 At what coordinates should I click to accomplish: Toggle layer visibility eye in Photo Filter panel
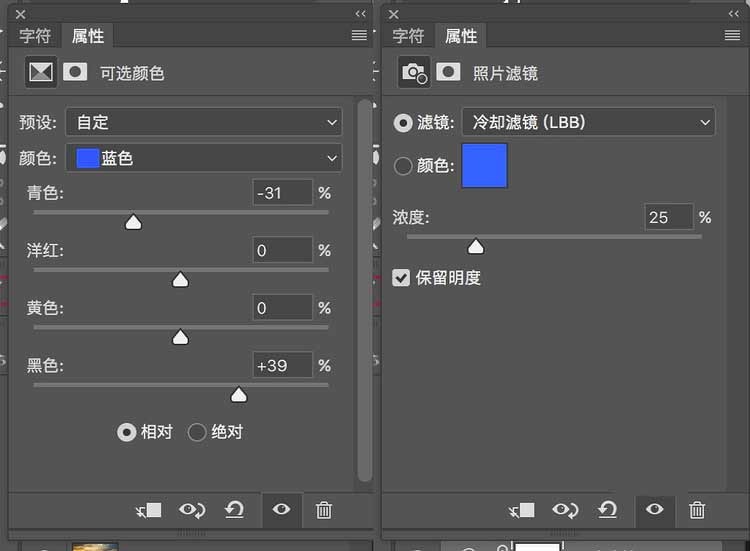click(654, 509)
